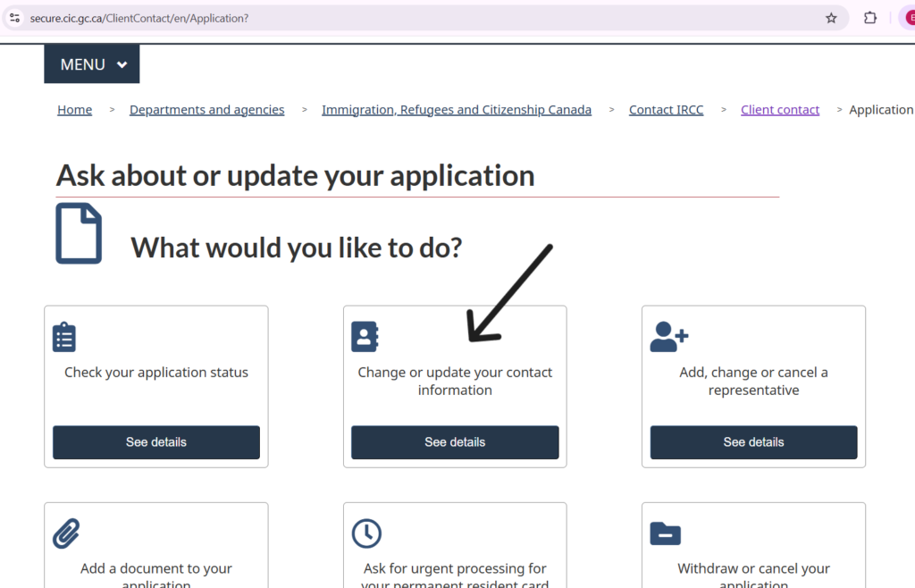The width and height of the screenshot is (915, 588).
Task: Click the contact address book icon
Action: pos(365,337)
